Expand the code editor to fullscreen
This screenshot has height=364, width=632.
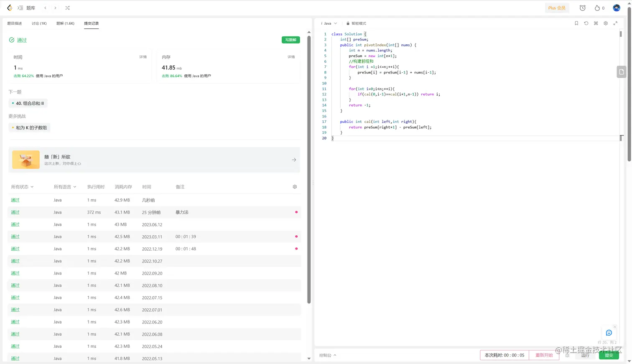click(x=615, y=23)
